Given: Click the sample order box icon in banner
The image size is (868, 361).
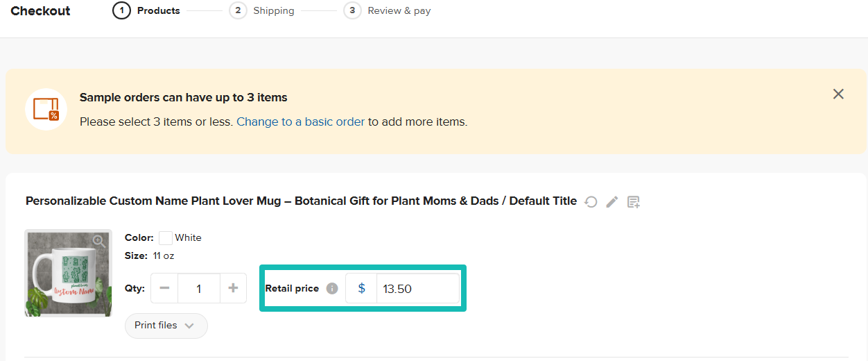Looking at the screenshot, I should pyautogui.click(x=46, y=110).
